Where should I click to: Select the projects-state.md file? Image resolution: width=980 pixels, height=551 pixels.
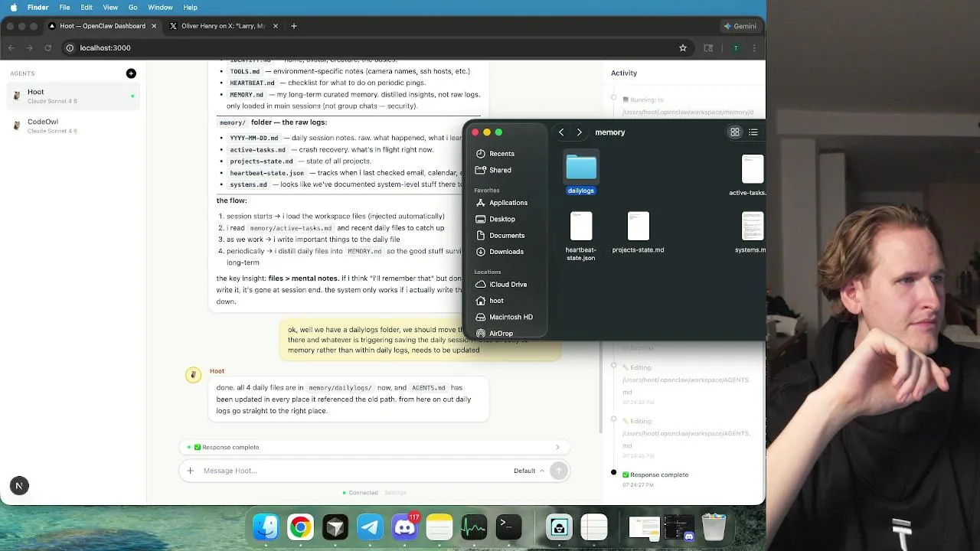(638, 233)
